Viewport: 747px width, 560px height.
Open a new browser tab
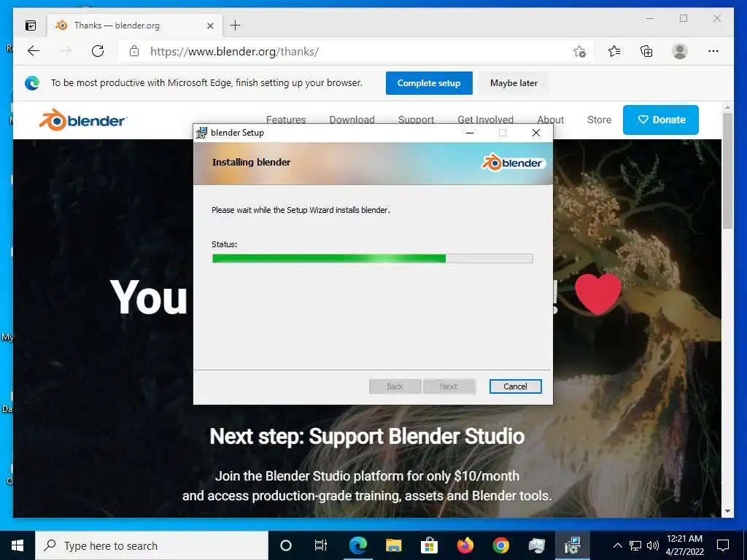pos(236,26)
